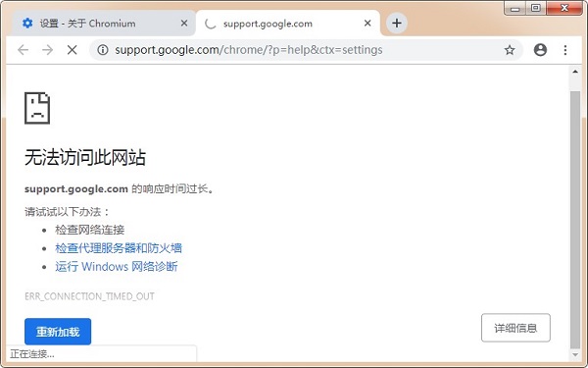588x368 pixels.
Task: Open the 运行 Windows 网络诊断 link
Action: [117, 267]
